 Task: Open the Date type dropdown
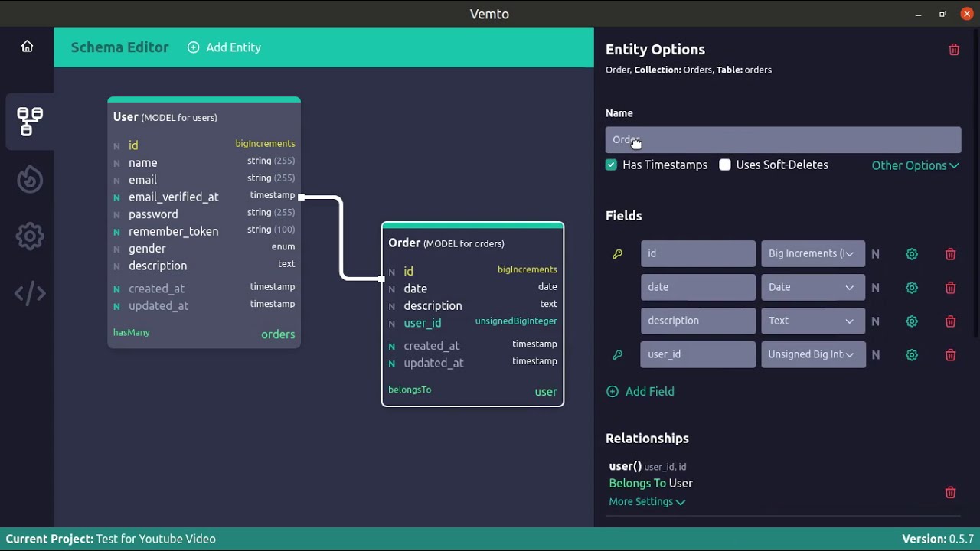click(x=813, y=287)
